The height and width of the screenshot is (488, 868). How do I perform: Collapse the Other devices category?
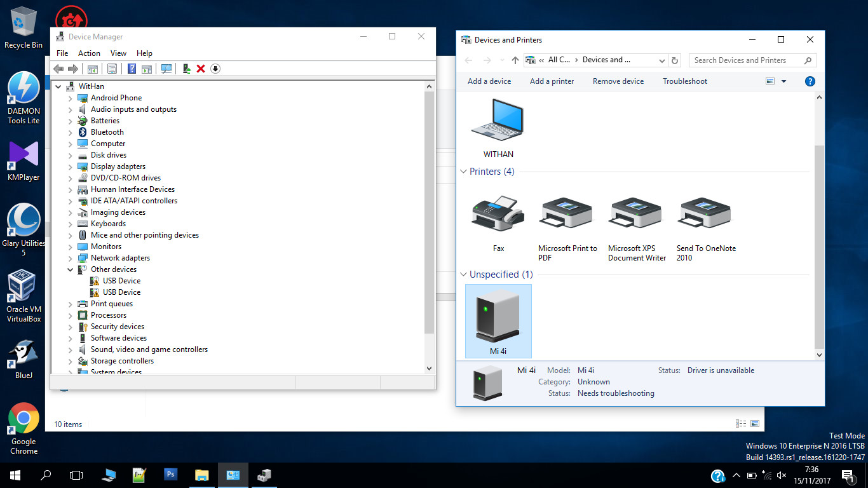pyautogui.click(x=71, y=269)
